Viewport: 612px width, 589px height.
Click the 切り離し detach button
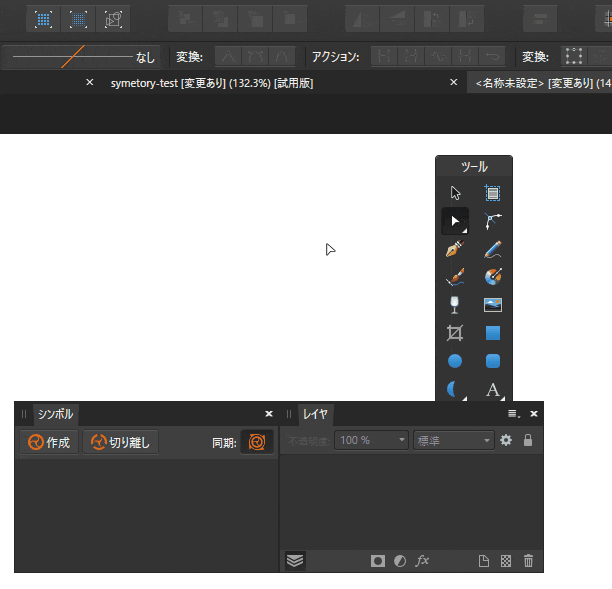(x=121, y=443)
